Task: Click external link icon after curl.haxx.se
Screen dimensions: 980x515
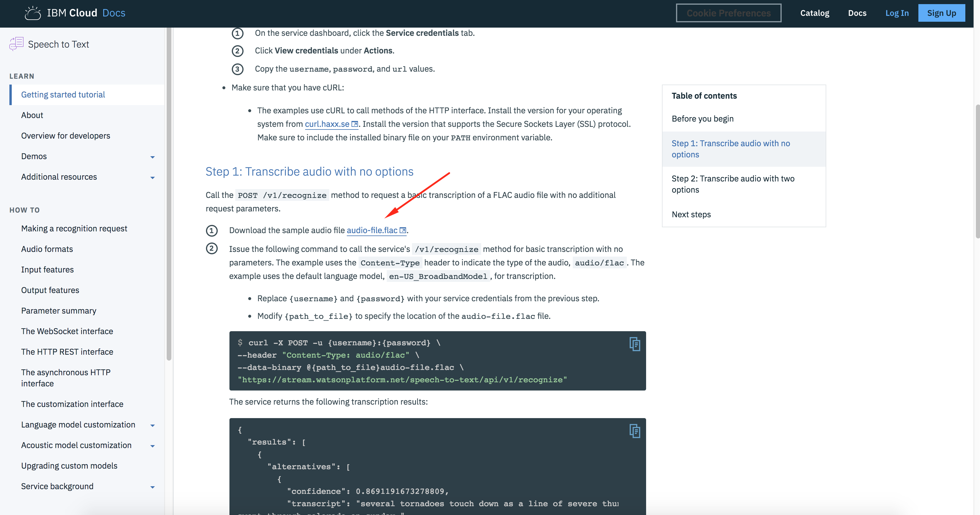Action: click(354, 124)
